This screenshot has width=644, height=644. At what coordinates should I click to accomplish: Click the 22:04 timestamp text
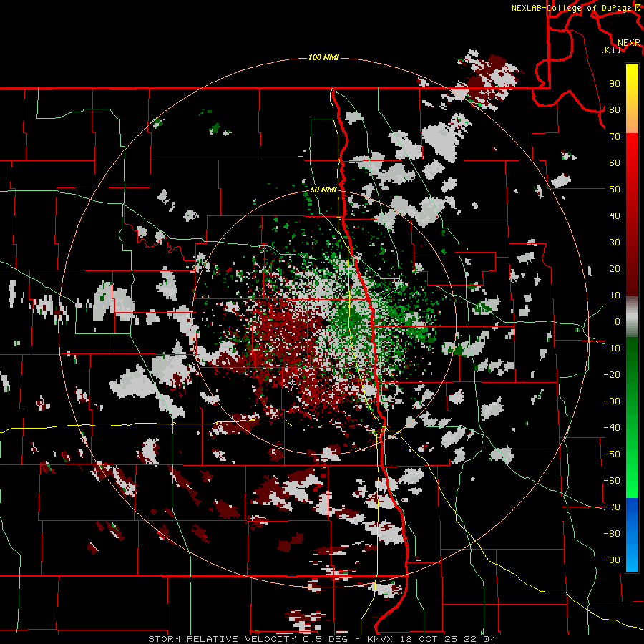[x=479, y=639]
